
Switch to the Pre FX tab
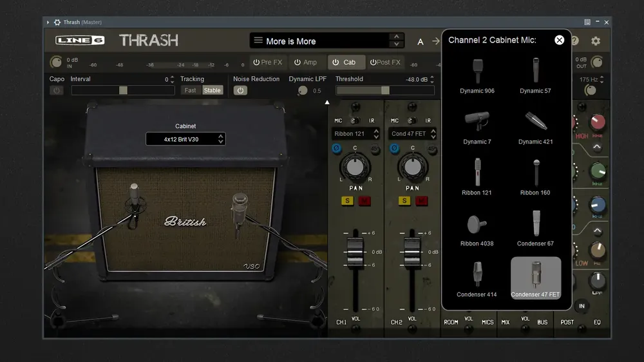(268, 62)
